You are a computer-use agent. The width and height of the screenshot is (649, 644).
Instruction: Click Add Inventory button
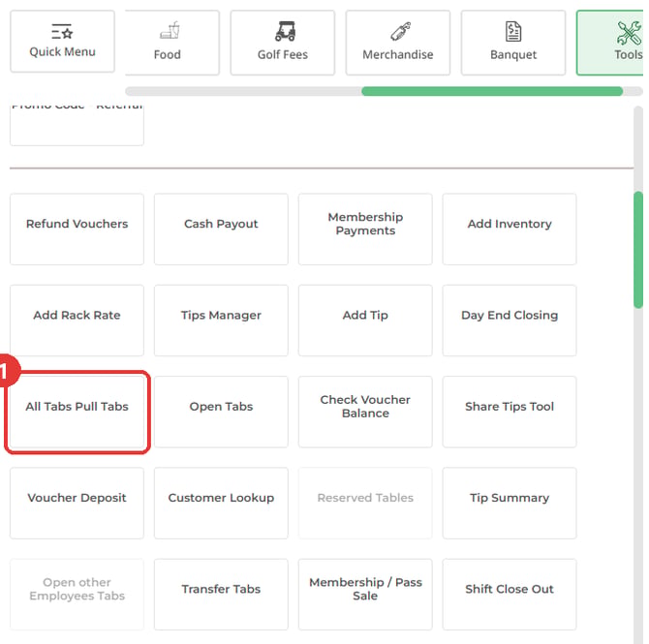pyautogui.click(x=510, y=230)
